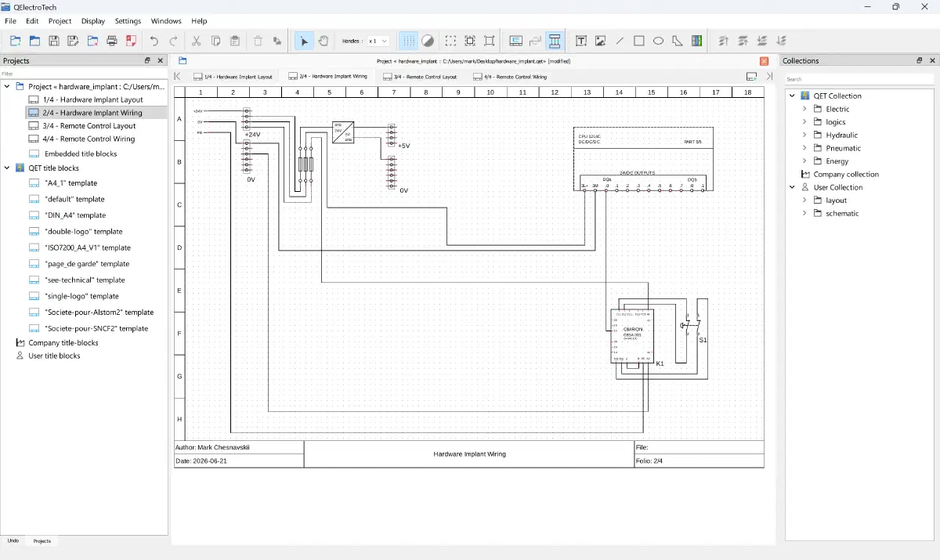Switch to 3/4 - Remote Control Layout tab
Viewport: 940px width, 560px height.
[x=420, y=77]
